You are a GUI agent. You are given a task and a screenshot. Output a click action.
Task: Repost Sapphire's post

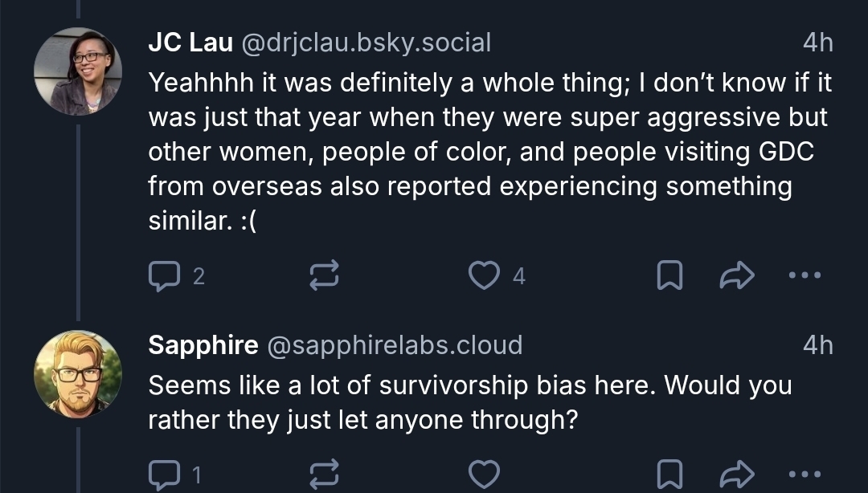pos(324,475)
